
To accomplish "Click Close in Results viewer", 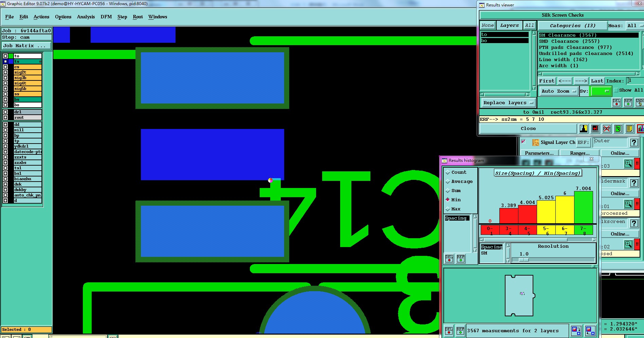I will point(528,129).
